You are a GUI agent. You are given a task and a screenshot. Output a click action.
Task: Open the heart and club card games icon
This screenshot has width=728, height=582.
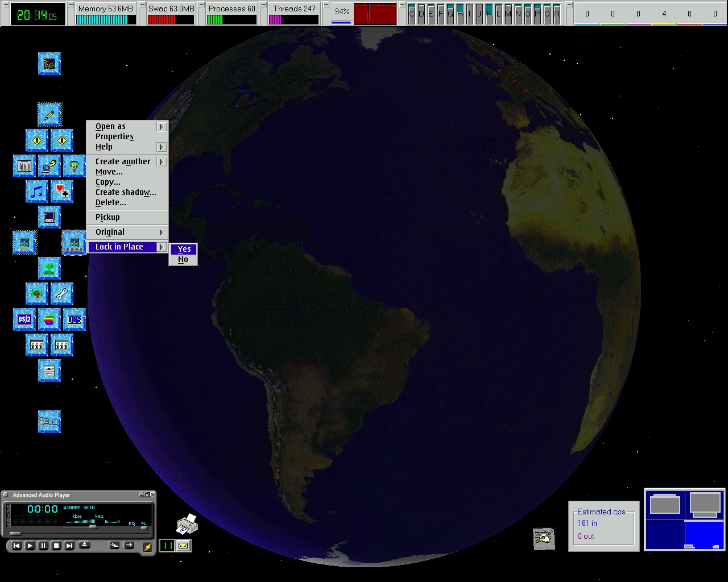coord(62,192)
